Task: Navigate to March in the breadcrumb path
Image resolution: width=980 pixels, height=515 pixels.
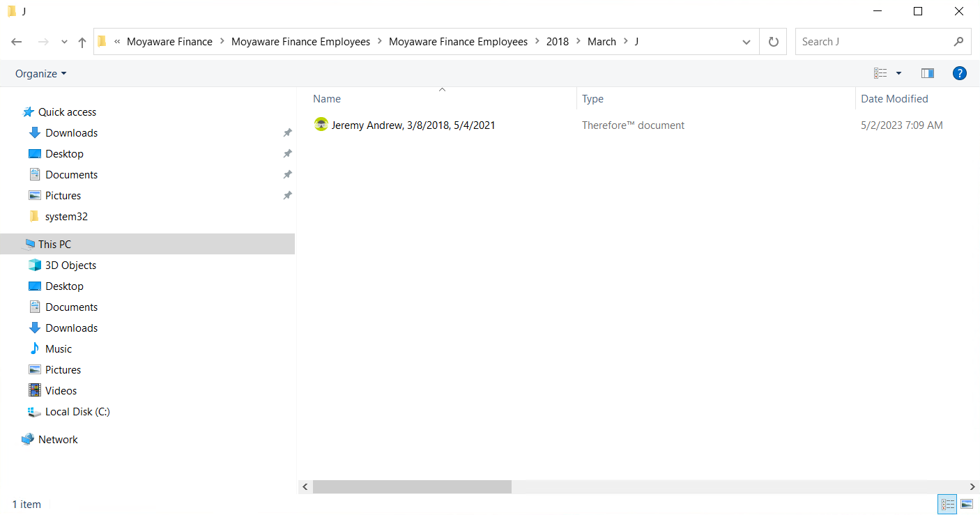Action: (x=602, y=41)
